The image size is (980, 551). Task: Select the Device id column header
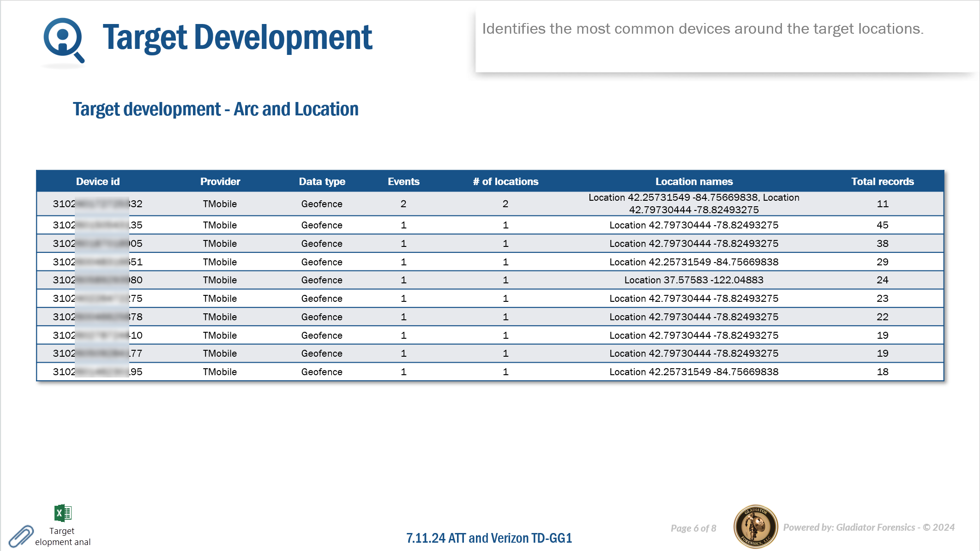[97, 181]
